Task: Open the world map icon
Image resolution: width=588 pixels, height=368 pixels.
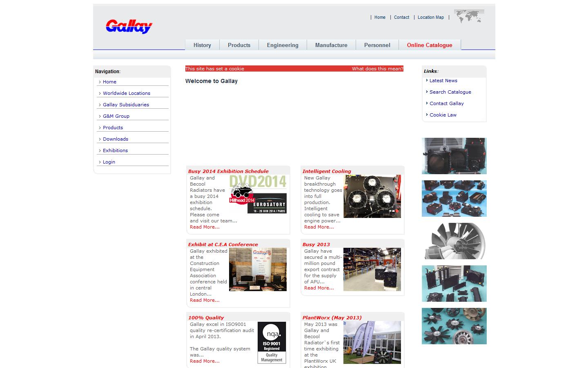Action: [x=469, y=16]
